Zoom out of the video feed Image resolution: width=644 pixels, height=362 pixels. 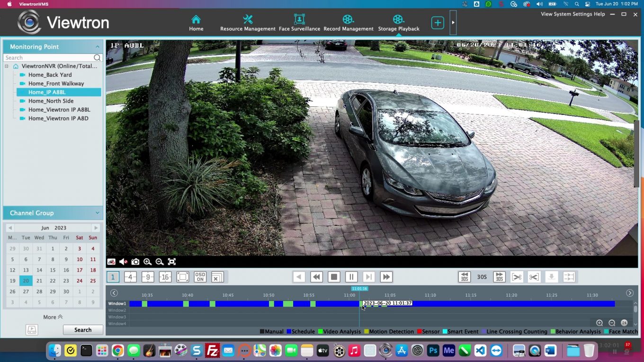pos(159,261)
